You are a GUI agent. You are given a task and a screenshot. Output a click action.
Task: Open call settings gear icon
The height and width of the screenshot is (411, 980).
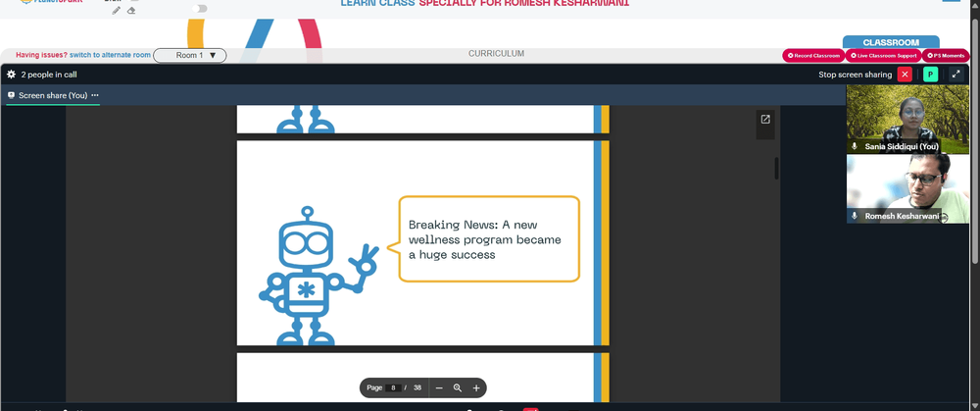pyautogui.click(x=11, y=75)
